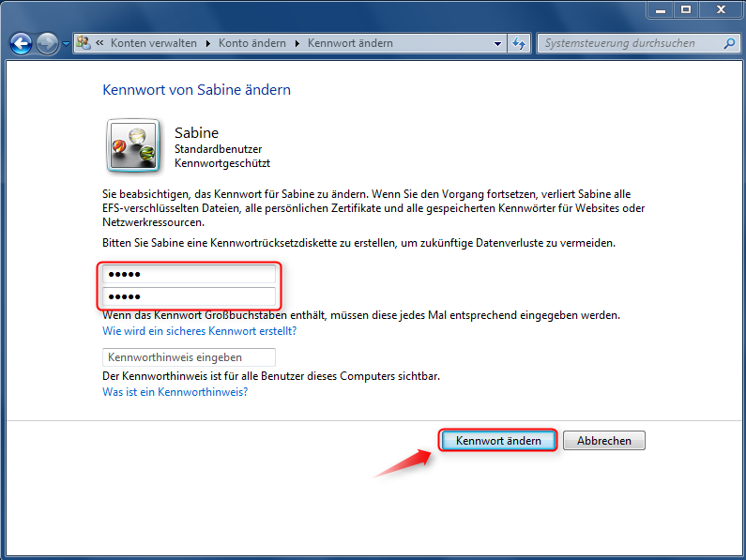Refresh the page via address bar button
This screenshot has height=560, width=746.
point(520,44)
